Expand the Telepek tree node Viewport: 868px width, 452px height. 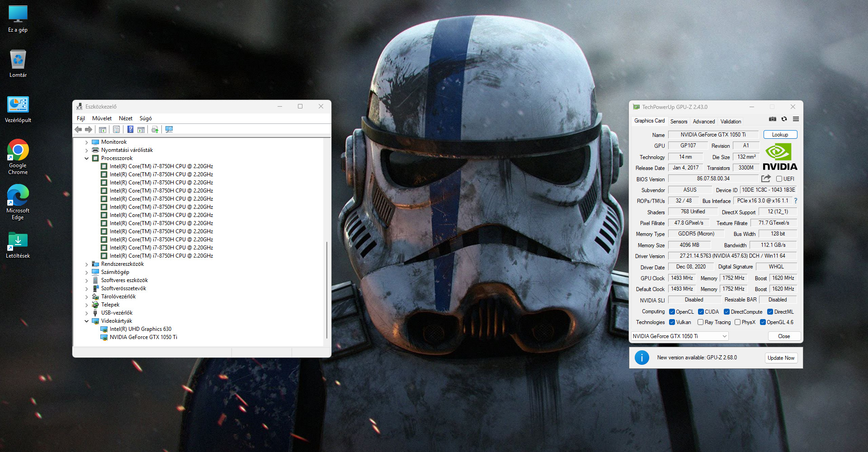point(86,305)
